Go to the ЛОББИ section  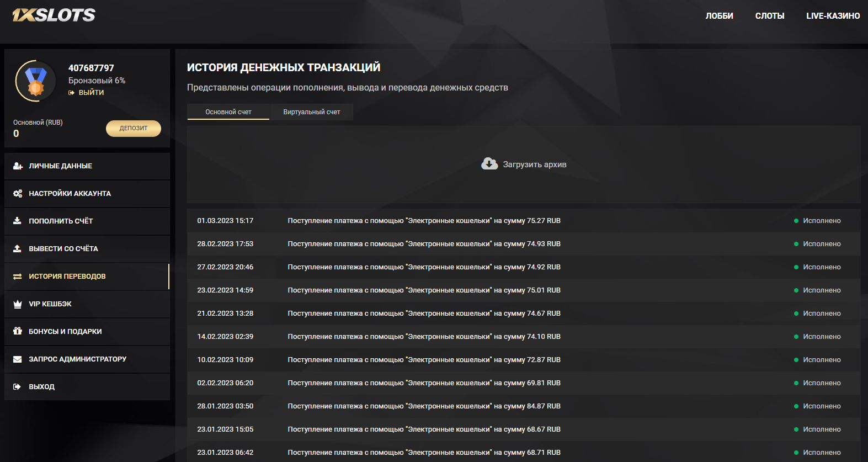(719, 16)
